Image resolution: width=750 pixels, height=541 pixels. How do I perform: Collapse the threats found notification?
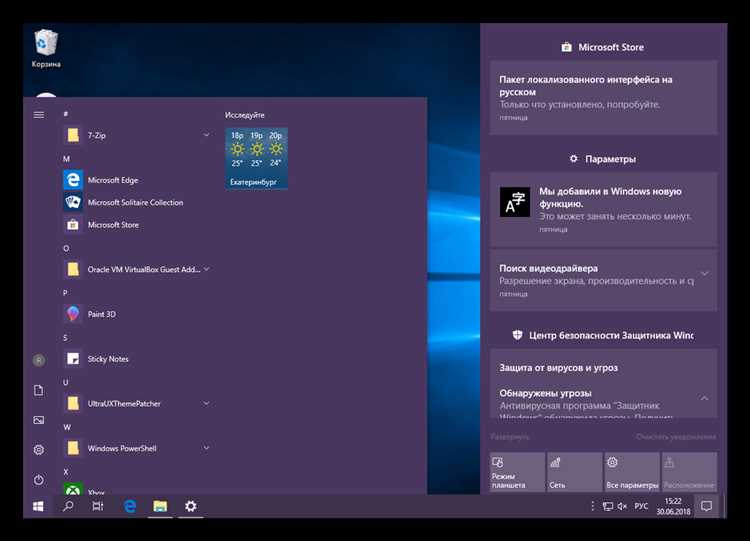click(x=705, y=398)
